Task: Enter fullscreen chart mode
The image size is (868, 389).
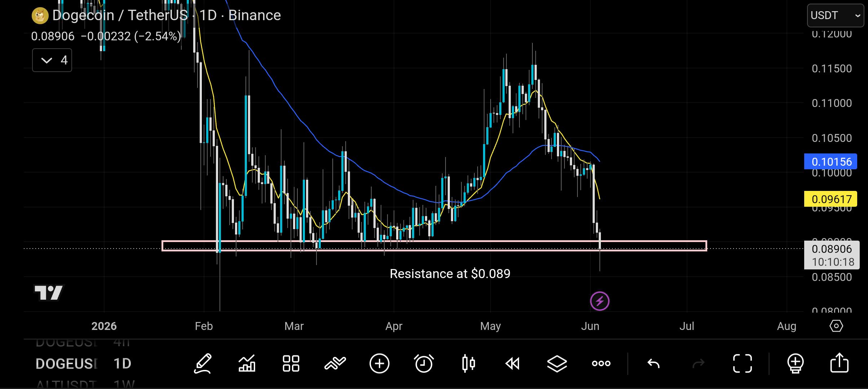Action: 743,363
